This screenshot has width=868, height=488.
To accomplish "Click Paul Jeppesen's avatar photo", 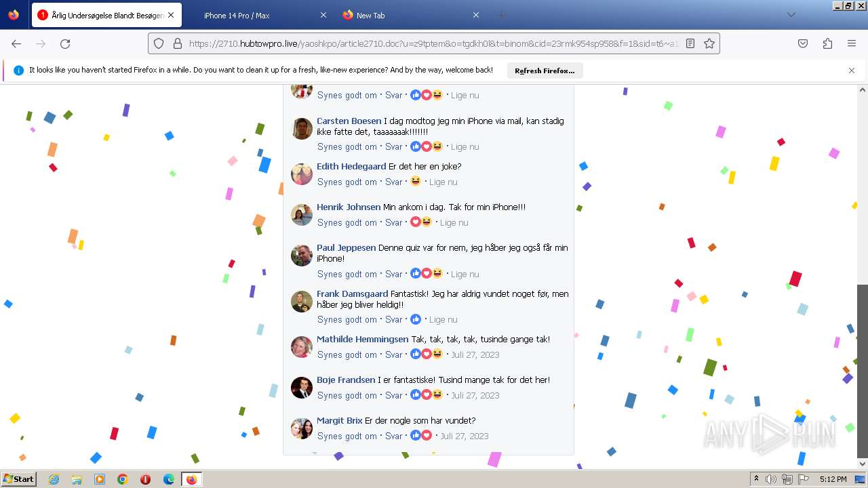I will click(302, 256).
